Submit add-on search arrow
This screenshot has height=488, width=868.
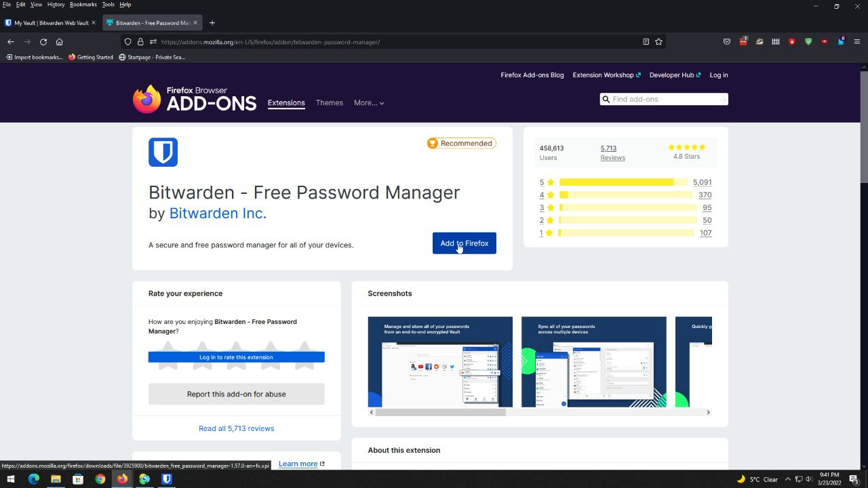(723, 100)
